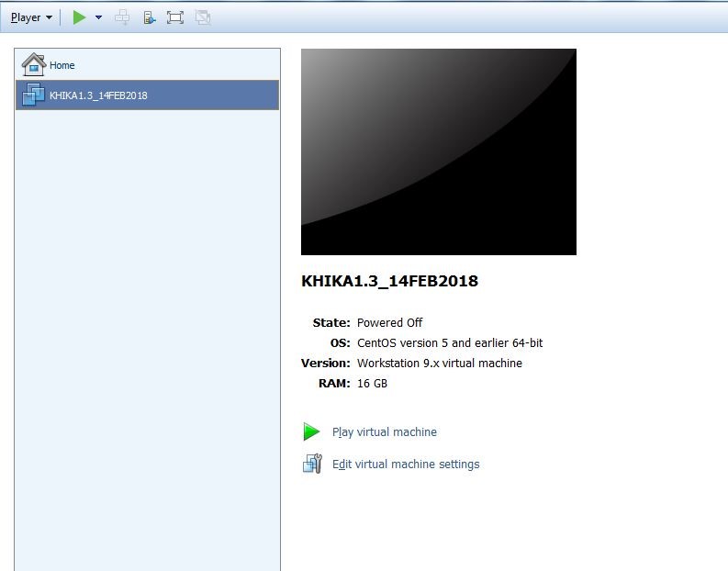Enter full screen mode via toolbar icon
This screenshot has width=728, height=571.
tap(175, 17)
